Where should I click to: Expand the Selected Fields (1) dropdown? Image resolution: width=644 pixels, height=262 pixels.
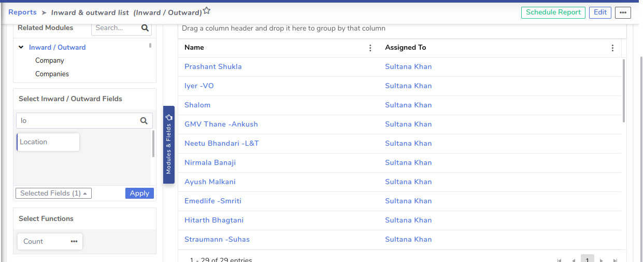click(x=53, y=194)
